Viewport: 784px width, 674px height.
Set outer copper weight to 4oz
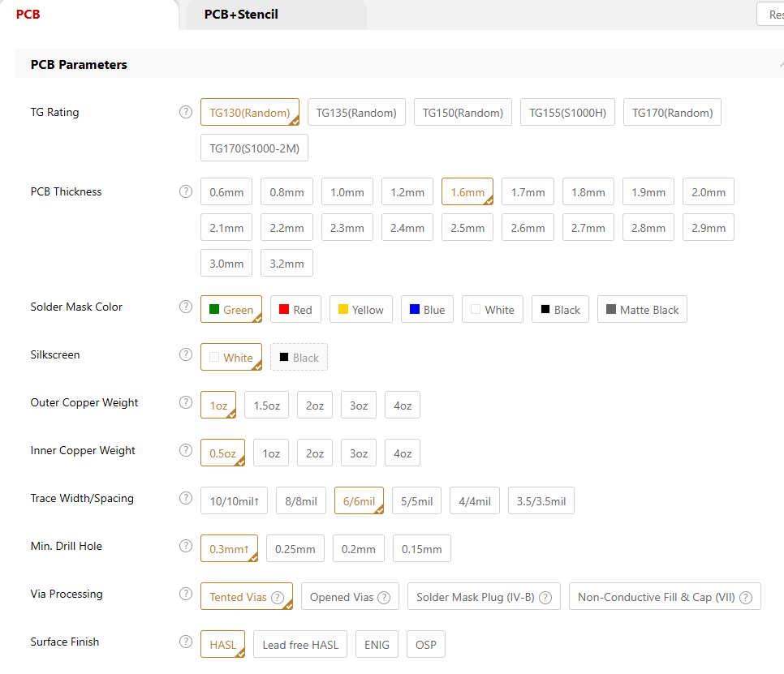point(403,405)
